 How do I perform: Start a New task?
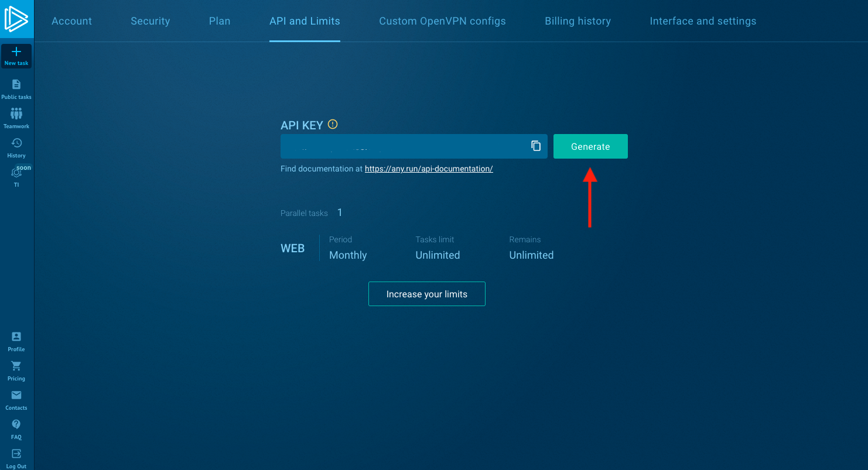coord(16,56)
